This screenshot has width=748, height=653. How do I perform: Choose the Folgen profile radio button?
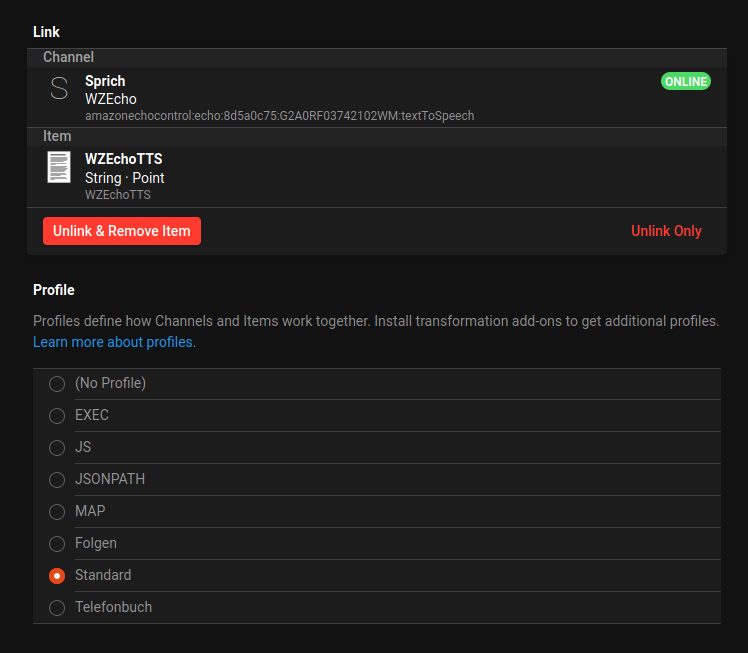57,544
